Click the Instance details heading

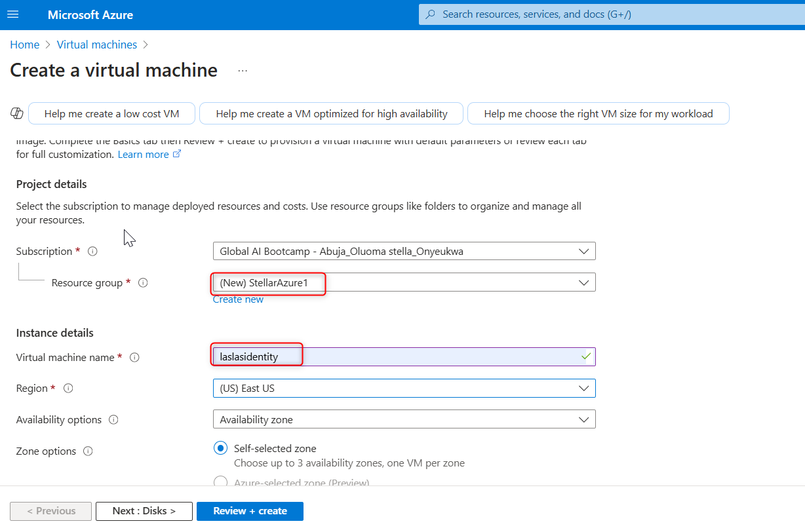(x=55, y=333)
